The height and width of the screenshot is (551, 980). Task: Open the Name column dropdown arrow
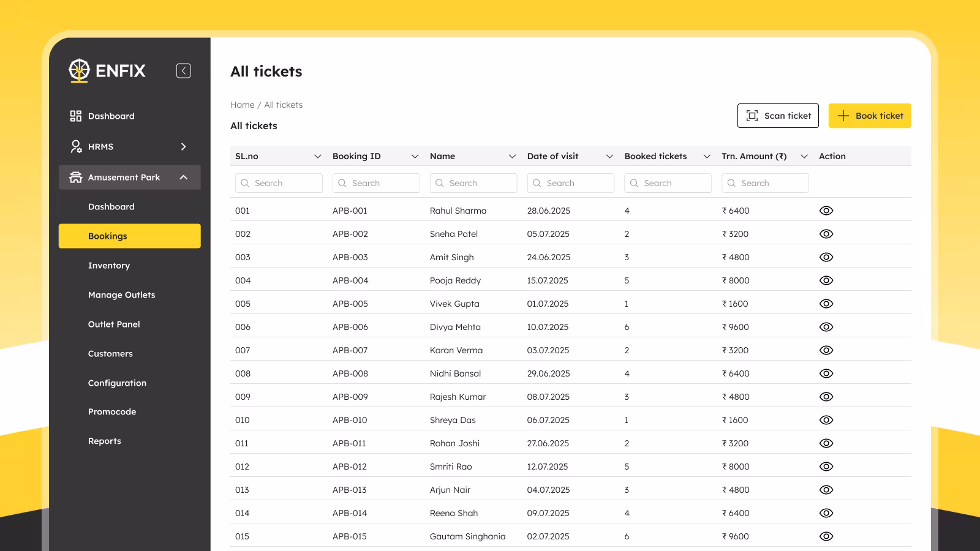[512, 156]
